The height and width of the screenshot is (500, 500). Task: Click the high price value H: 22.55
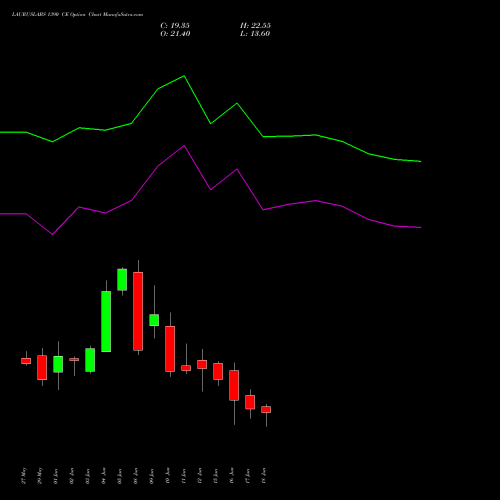pos(255,25)
